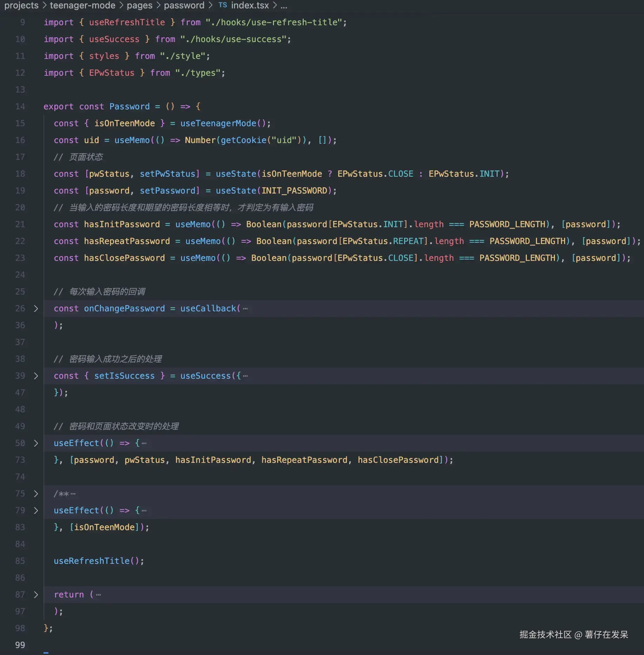The width and height of the screenshot is (644, 655).
Task: Click hasRepeatPassword declaration on line 22
Action: pyautogui.click(x=127, y=241)
